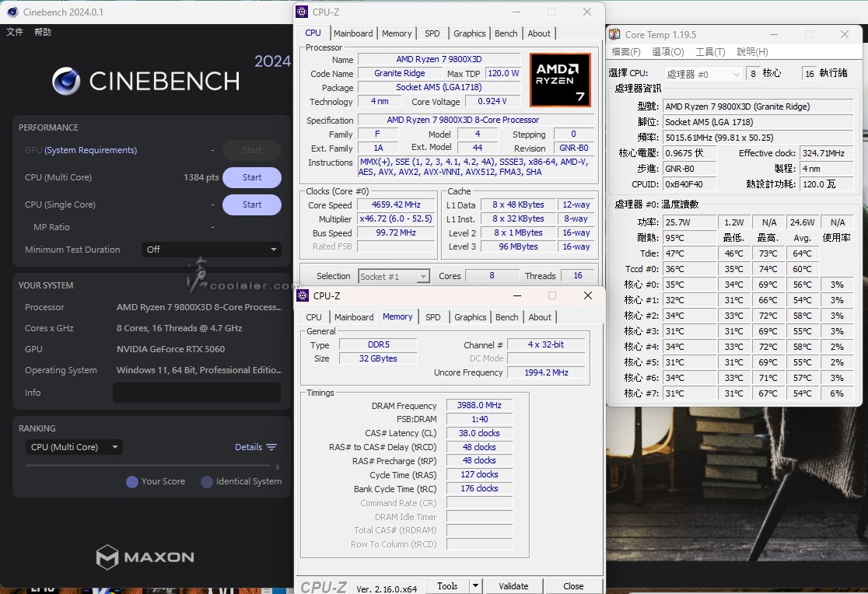Click the Cinebench app icon in title bar
The image size is (868, 594).
coord(12,12)
